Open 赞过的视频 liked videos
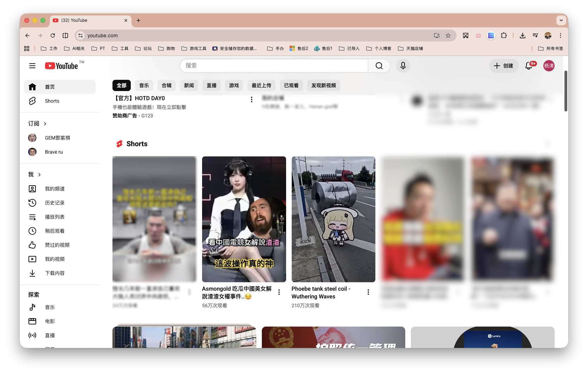The image size is (588, 374). tap(60, 245)
